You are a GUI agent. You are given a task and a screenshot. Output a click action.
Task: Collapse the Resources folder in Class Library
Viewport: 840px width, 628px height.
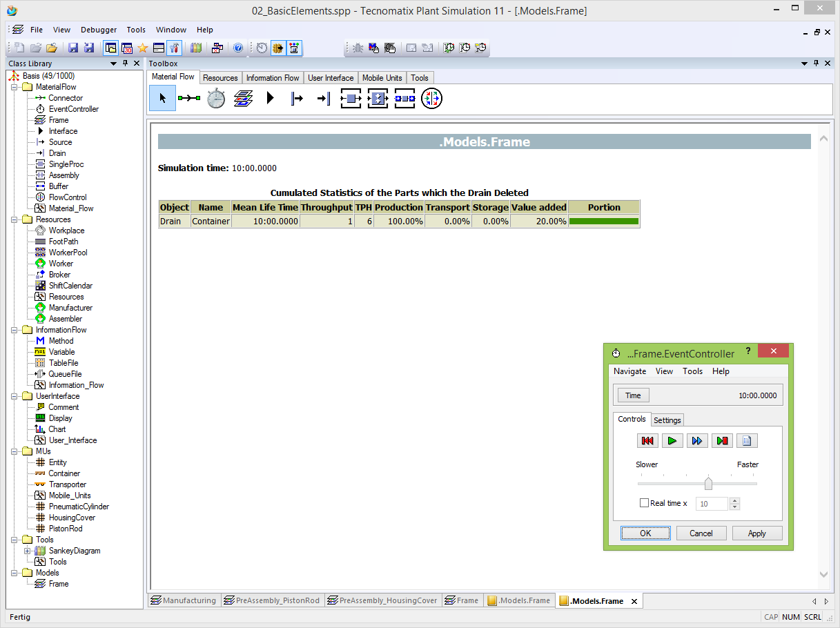(14, 219)
